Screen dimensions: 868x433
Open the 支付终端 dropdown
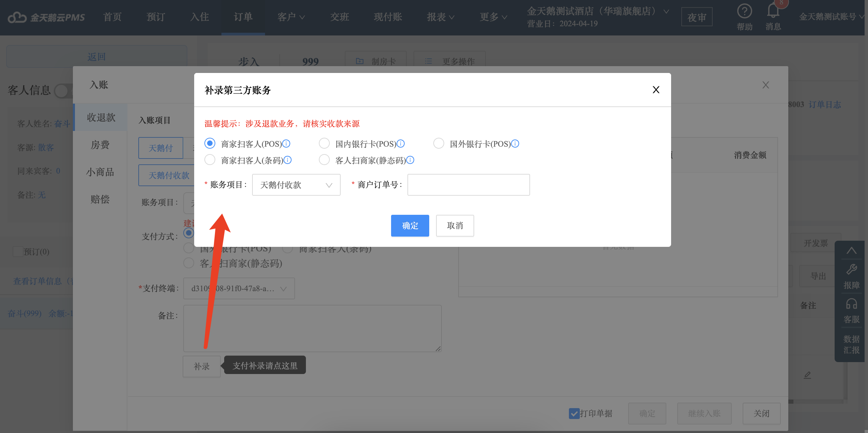pyautogui.click(x=239, y=288)
